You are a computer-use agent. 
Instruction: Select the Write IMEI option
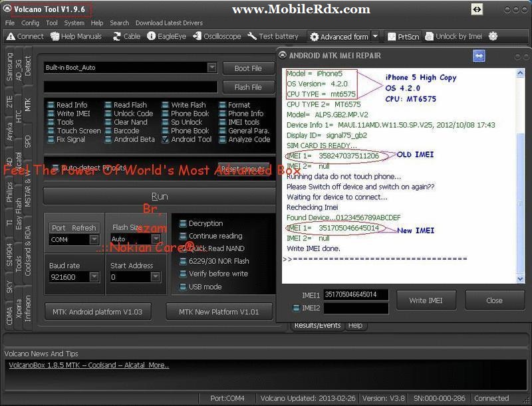69,114
